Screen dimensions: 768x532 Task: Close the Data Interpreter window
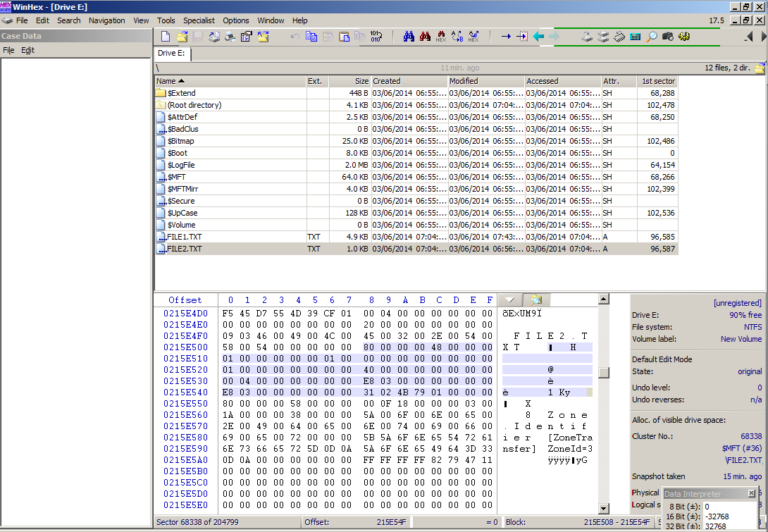click(x=751, y=494)
